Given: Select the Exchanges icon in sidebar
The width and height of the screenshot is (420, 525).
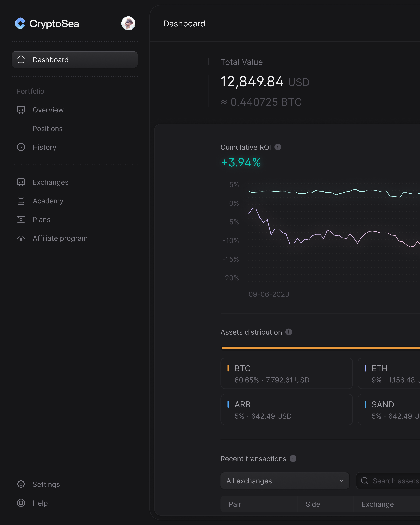Looking at the screenshot, I should pos(21,182).
